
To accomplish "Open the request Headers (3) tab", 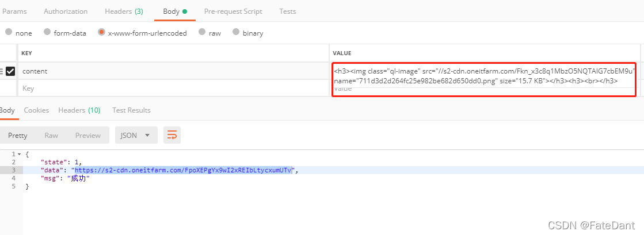I will (x=124, y=11).
